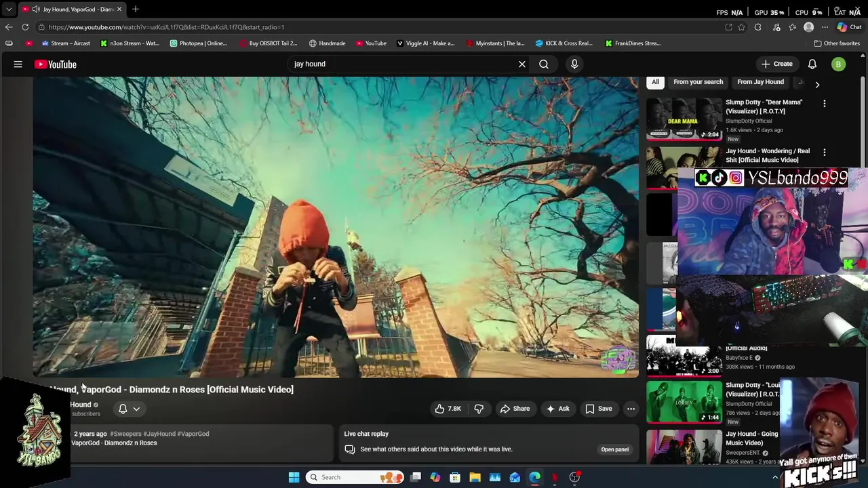Open the tab search dropdown arrow

pyautogui.click(x=9, y=9)
